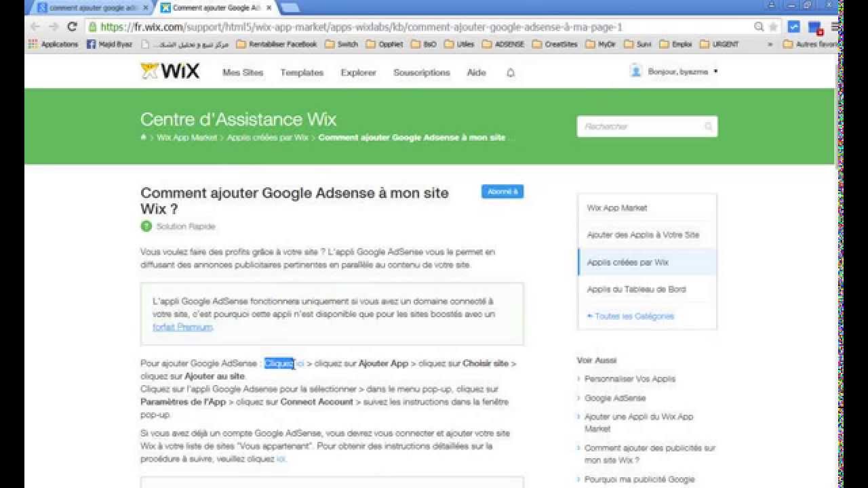Image resolution: width=868 pixels, height=488 pixels.
Task: Close the first browser tab
Action: [x=144, y=8]
